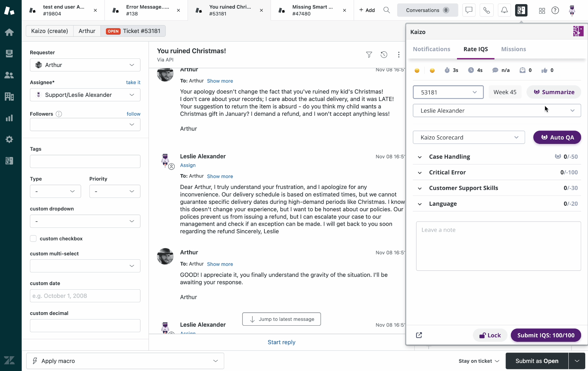Open the Priority dropdown
The height and width of the screenshot is (371, 588).
pyautogui.click(x=115, y=191)
